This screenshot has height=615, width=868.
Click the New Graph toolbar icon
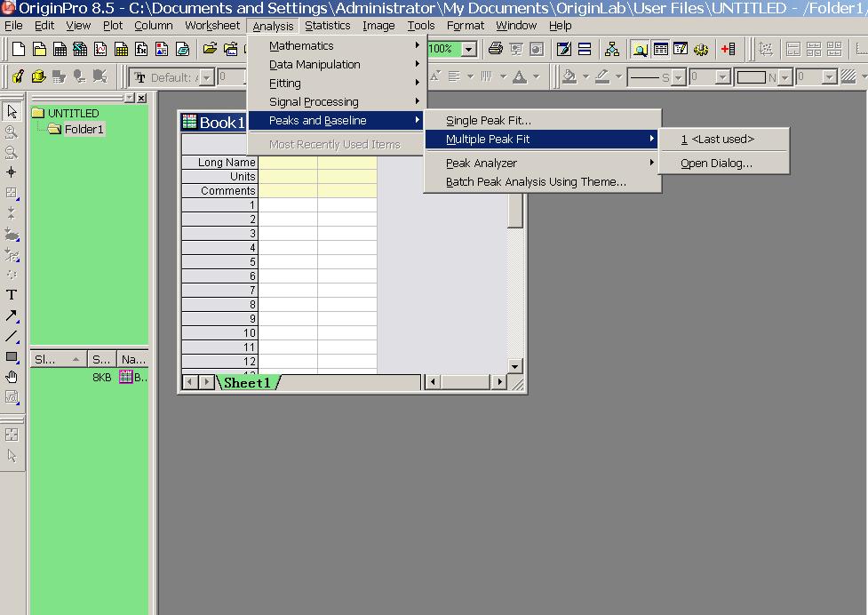(100, 49)
